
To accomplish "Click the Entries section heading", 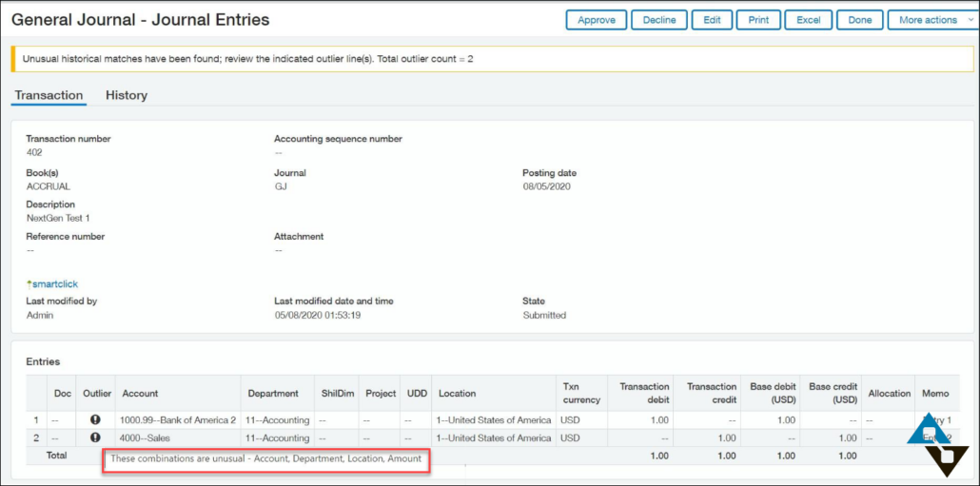I will coord(43,361).
